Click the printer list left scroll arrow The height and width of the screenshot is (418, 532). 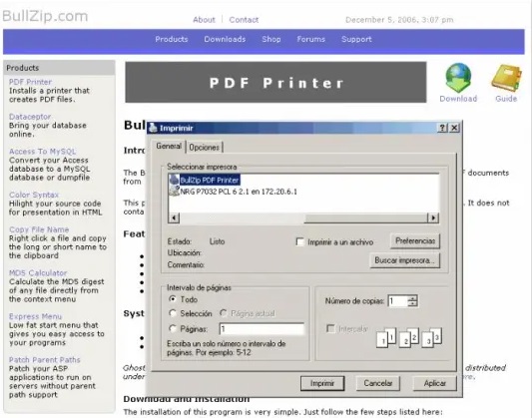174,217
